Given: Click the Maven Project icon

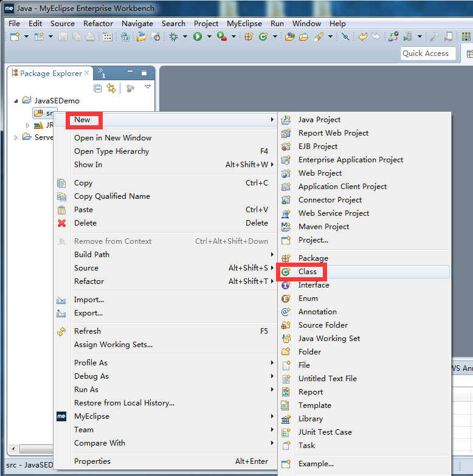Looking at the screenshot, I should coord(286,227).
